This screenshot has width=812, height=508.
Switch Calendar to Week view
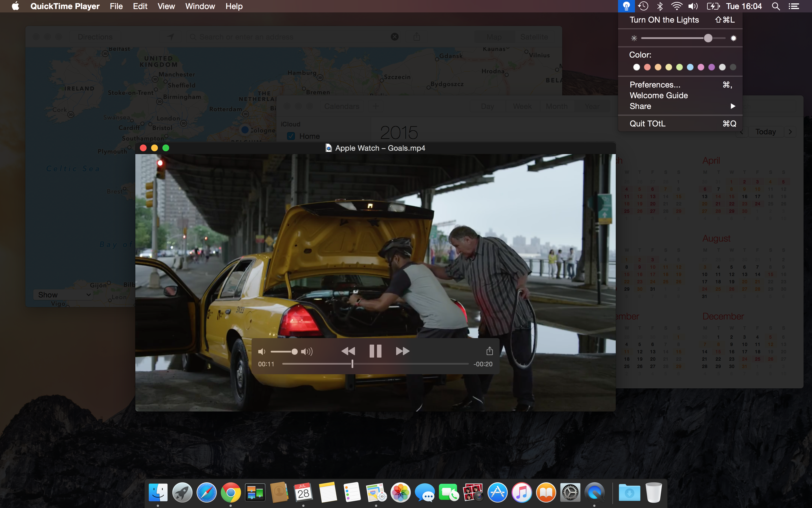point(522,106)
